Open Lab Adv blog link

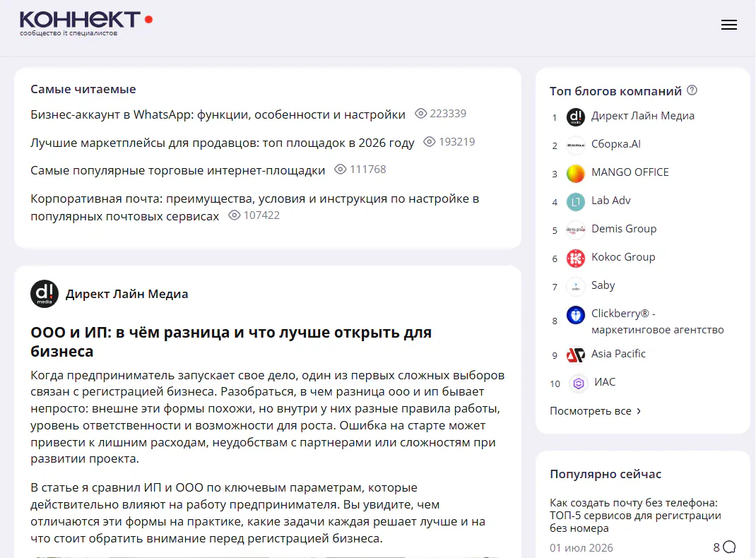point(611,201)
